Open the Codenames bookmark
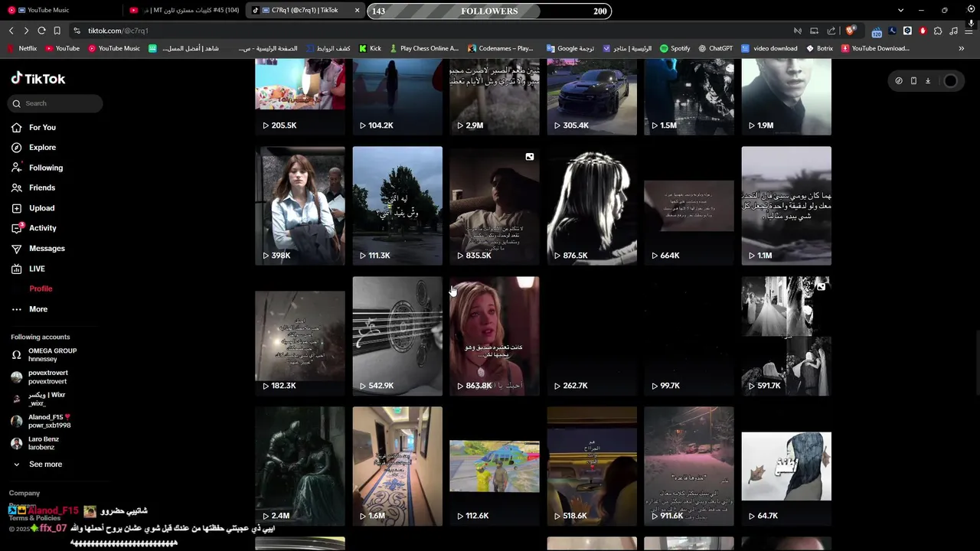Viewport: 980px width, 551px height. click(501, 48)
